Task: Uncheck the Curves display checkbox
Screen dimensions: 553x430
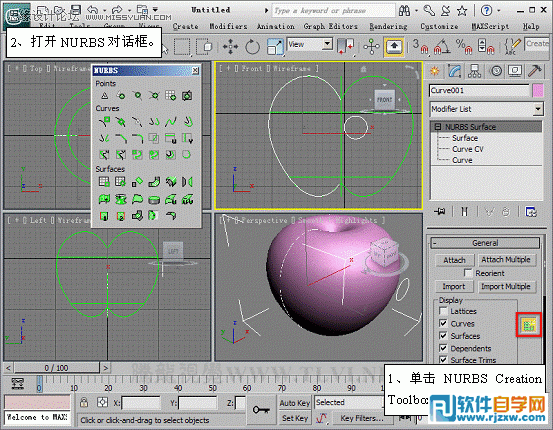Action: (443, 323)
